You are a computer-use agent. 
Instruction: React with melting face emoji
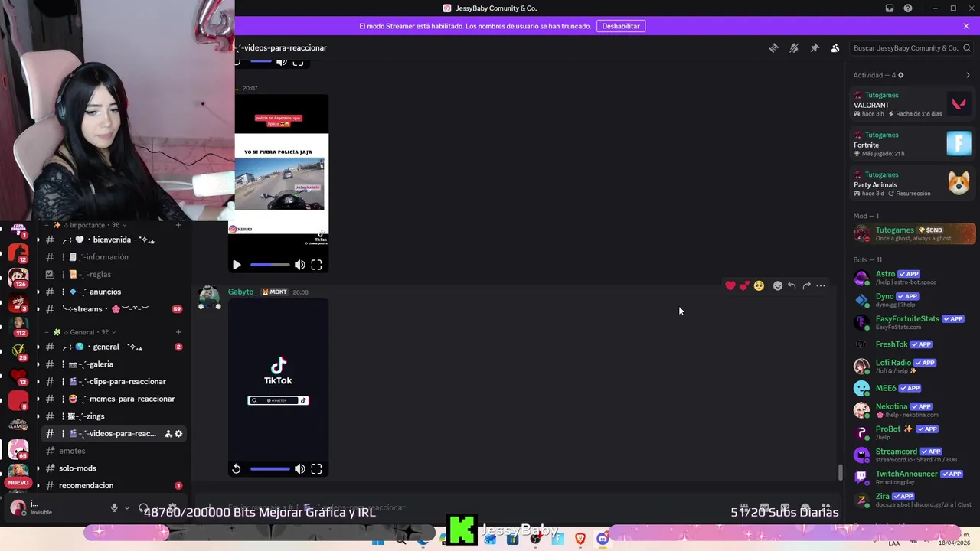[759, 285]
